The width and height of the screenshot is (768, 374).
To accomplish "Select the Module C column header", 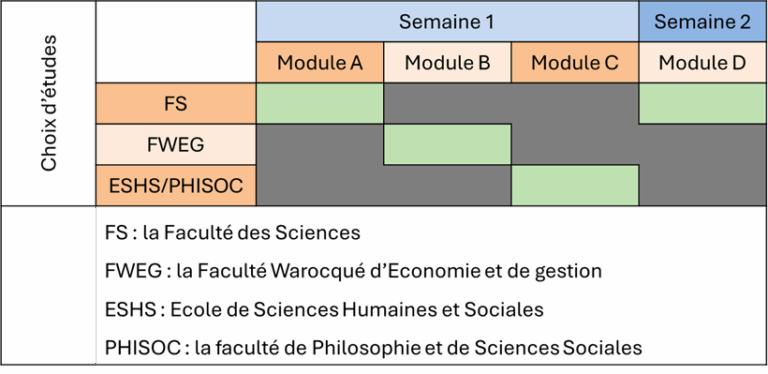I will pyautogui.click(x=575, y=62).
